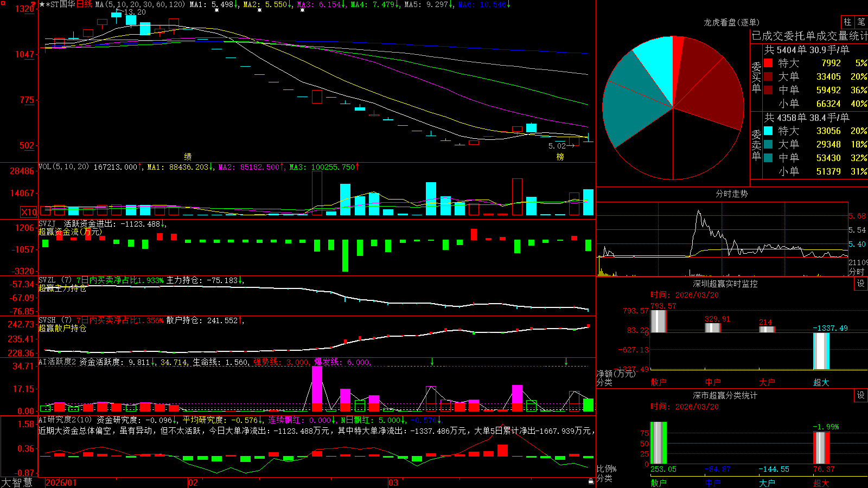Click the 榜 marker on the price chart
The width and height of the screenshot is (868, 488).
click(560, 157)
